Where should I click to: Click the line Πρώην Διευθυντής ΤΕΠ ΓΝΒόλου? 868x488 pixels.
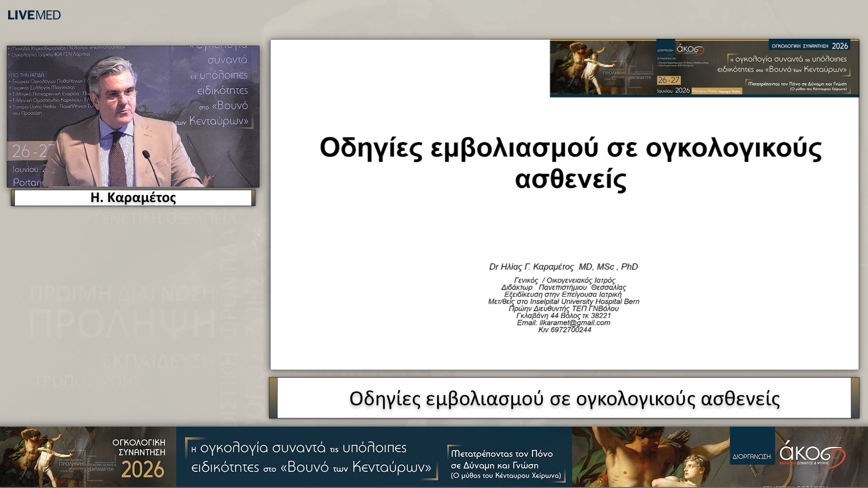[x=564, y=309]
